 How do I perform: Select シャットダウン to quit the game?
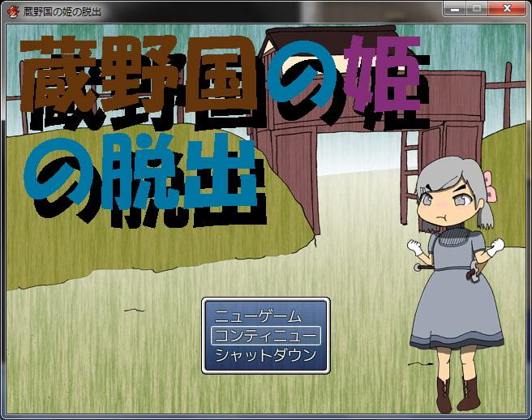265,355
